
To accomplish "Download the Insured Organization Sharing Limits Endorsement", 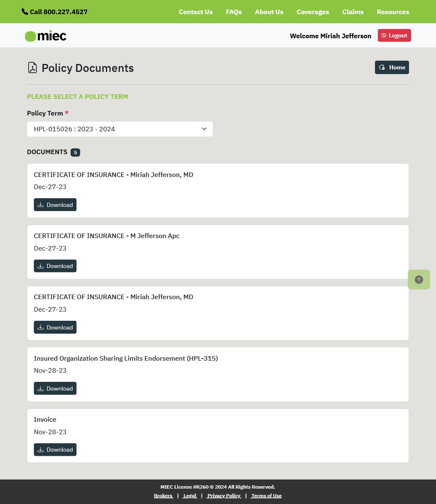I will pos(55,388).
